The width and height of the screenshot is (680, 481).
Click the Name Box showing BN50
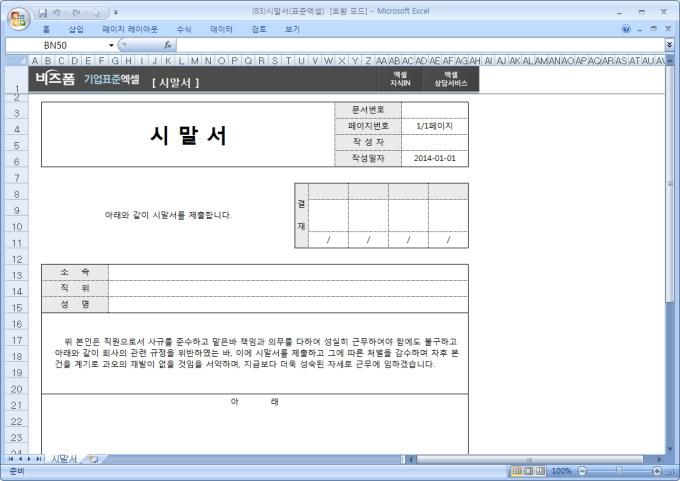tap(56, 45)
